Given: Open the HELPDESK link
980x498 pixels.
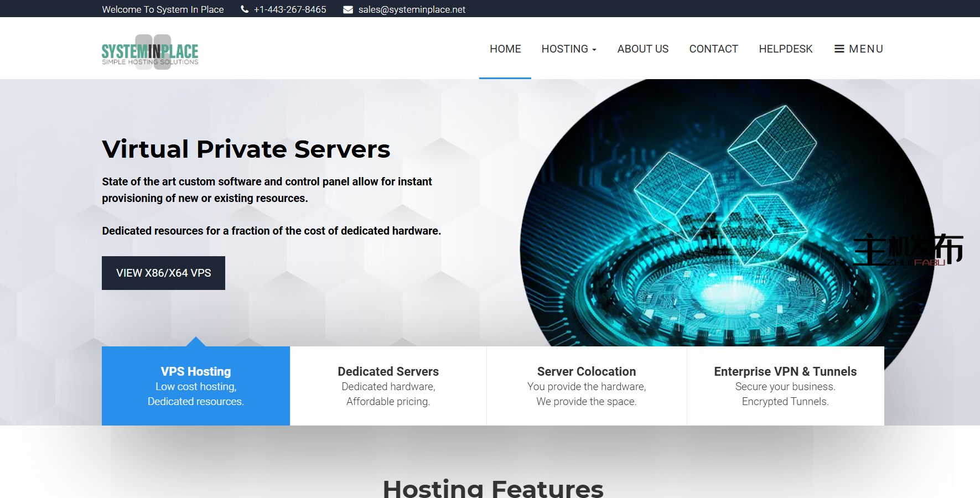Looking at the screenshot, I should (x=785, y=49).
